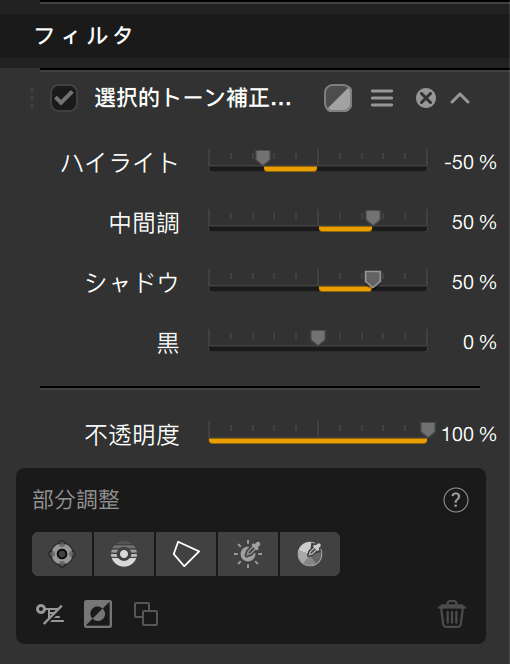Click the filter drag handle dots
Screen dimensions: 510x664
click(32, 98)
